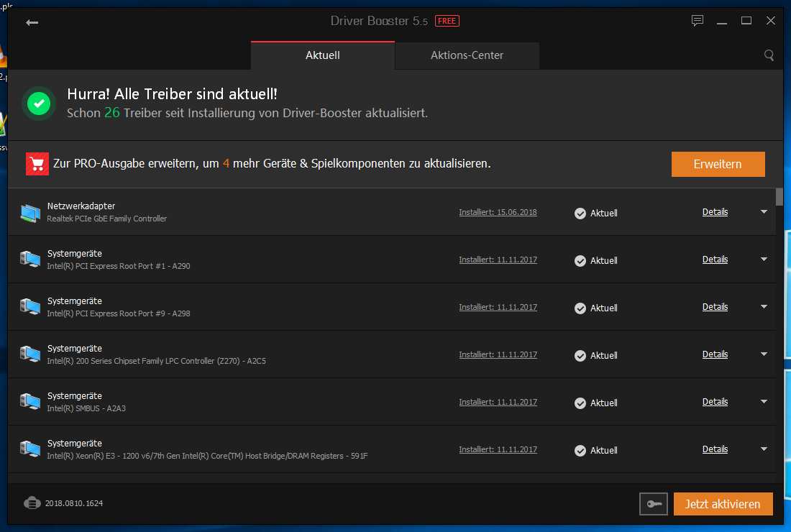Open the search magnifier icon
Viewport: 791px width, 532px height.
[x=769, y=55]
